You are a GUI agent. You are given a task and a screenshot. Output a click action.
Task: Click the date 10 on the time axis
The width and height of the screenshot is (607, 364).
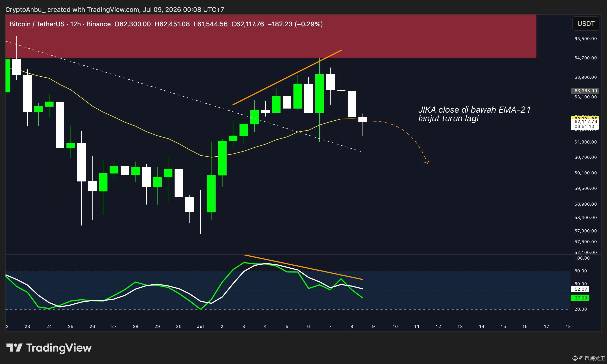(395, 326)
